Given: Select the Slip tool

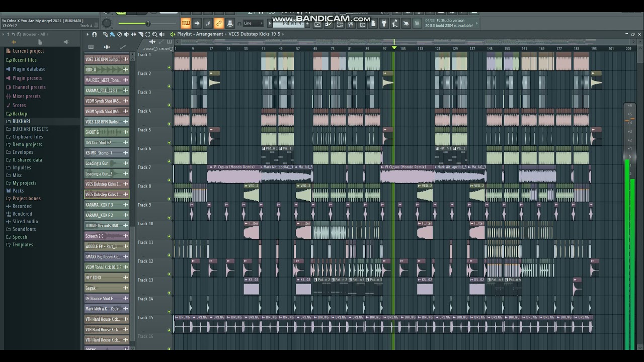Looking at the screenshot, I should pyautogui.click(x=133, y=34).
